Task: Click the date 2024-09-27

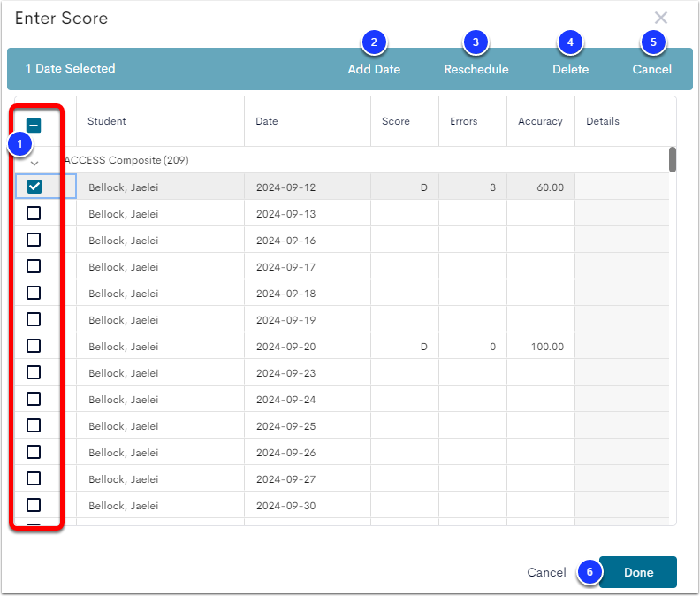Action: [x=285, y=479]
